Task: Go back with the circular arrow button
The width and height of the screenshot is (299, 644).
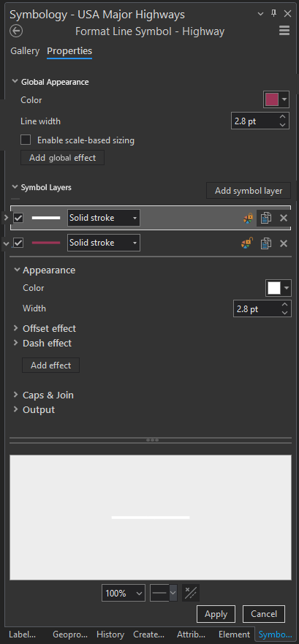Action: [16, 31]
